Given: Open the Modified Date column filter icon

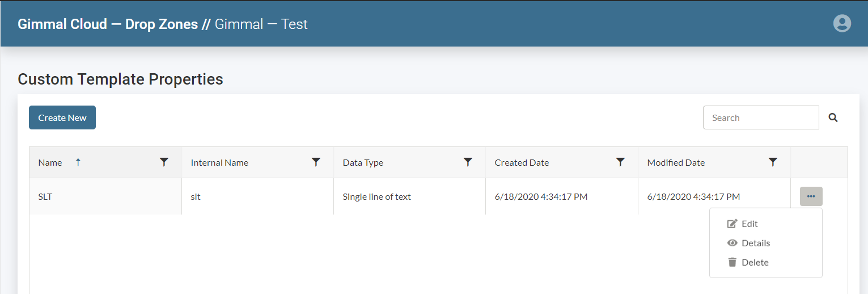Looking at the screenshot, I should [x=772, y=162].
